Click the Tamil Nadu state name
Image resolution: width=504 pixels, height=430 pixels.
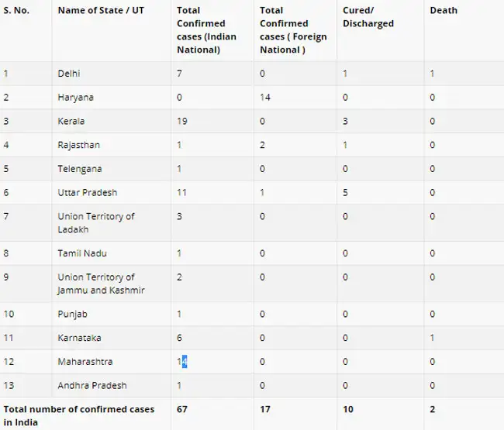coord(81,253)
